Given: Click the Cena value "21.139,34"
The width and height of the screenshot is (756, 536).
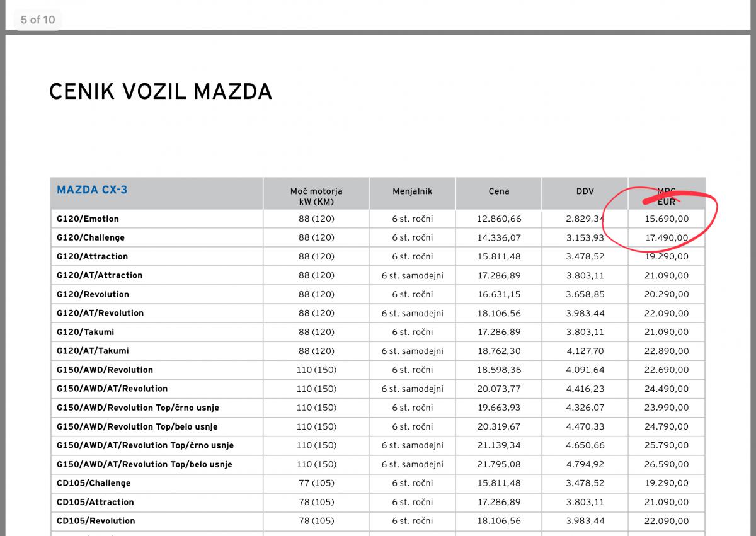Looking at the screenshot, I should pyautogui.click(x=499, y=445).
